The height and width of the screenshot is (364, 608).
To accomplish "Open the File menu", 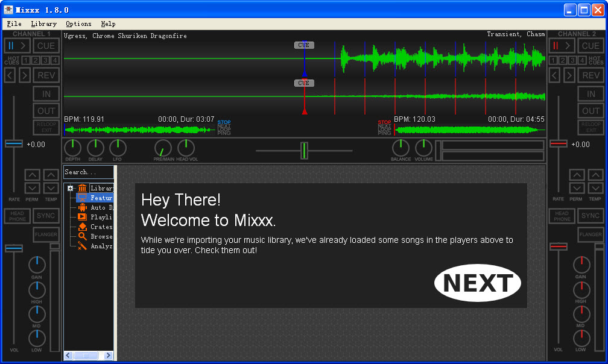I will point(14,24).
